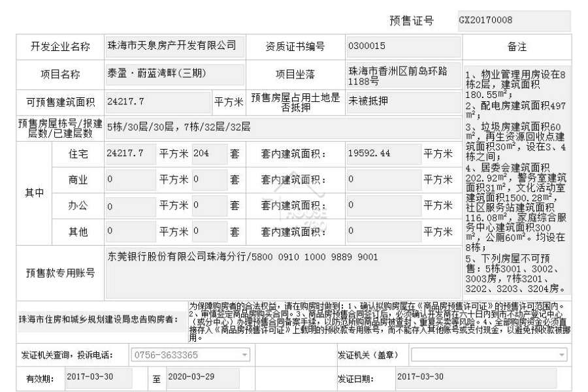
Task: Click the 预售款专用账号 label
Action: [x=60, y=273]
